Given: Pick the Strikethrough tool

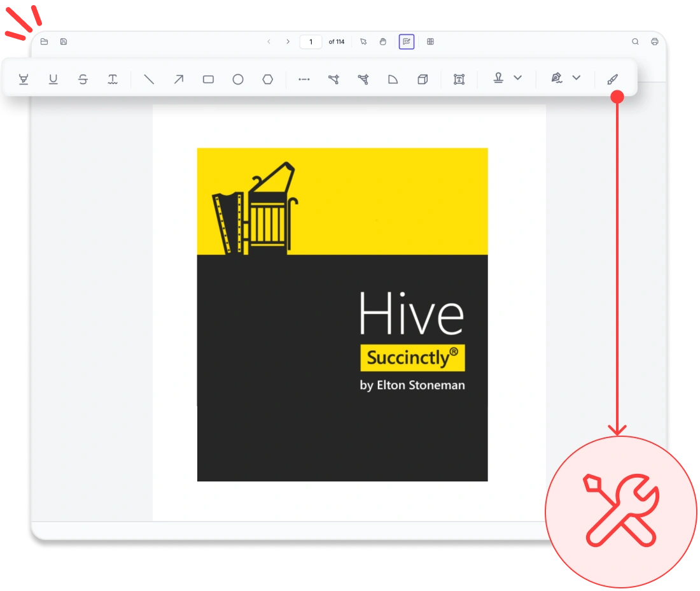Looking at the screenshot, I should tap(83, 79).
